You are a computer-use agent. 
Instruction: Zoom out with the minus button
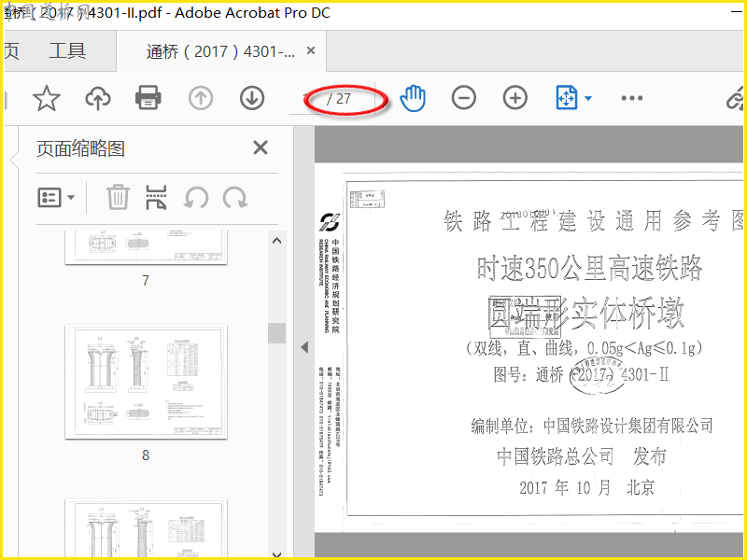[x=463, y=98]
